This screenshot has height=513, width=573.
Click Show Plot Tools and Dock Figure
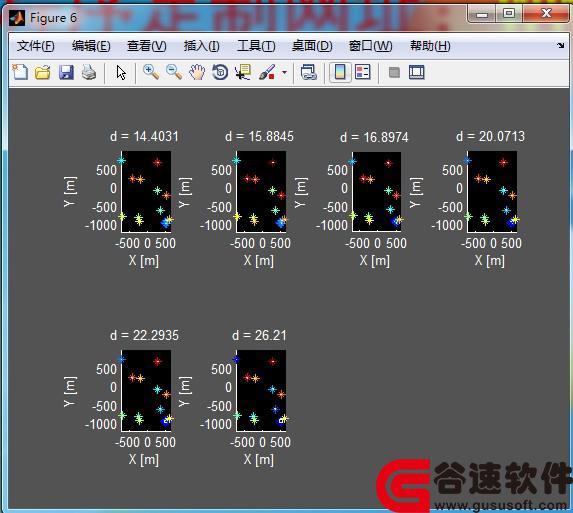coord(417,72)
